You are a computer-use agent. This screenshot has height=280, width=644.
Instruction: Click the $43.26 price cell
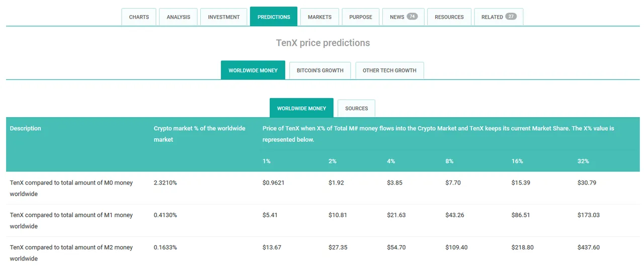pyautogui.click(x=455, y=215)
